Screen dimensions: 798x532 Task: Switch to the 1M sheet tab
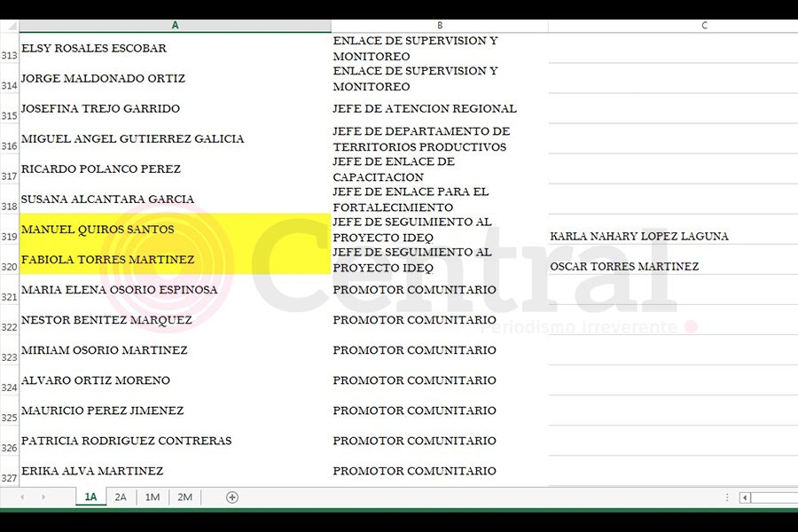pyautogui.click(x=153, y=497)
